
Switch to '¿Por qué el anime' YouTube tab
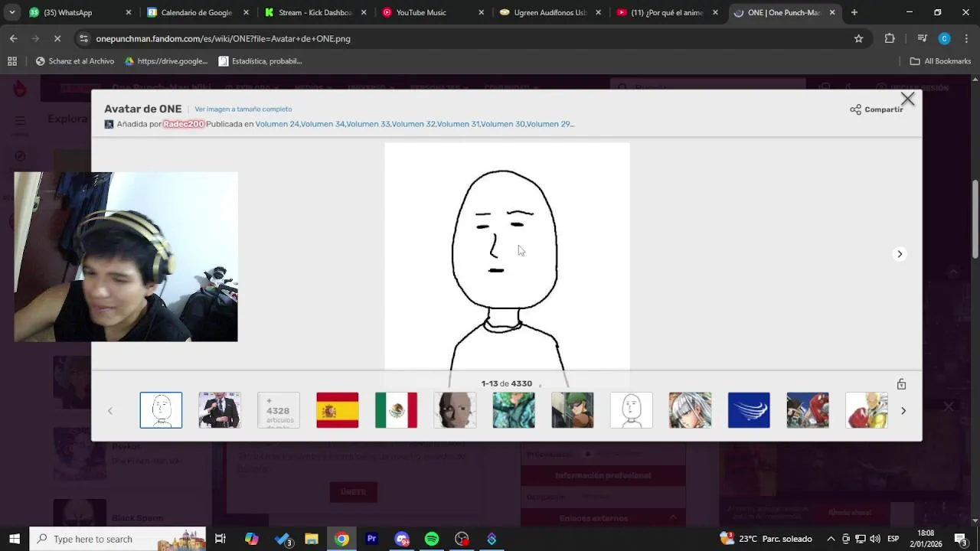click(666, 12)
